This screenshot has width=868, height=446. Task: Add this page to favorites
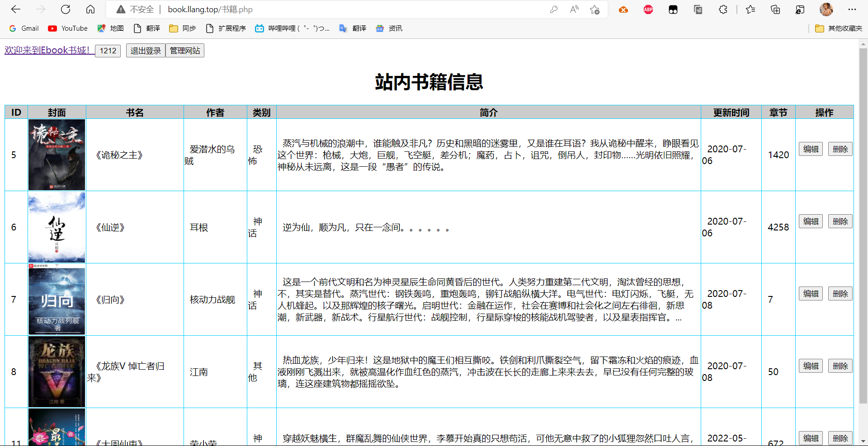(x=595, y=9)
